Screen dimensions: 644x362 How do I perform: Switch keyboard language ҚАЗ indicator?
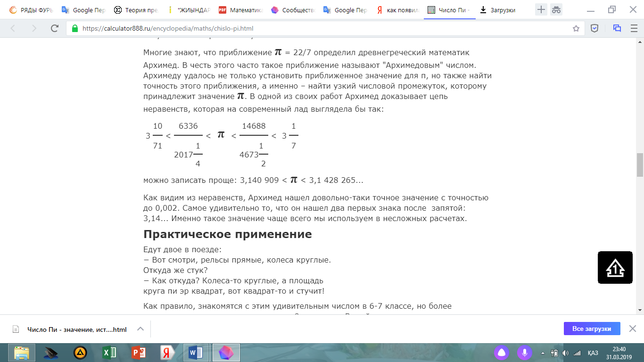[x=593, y=353]
